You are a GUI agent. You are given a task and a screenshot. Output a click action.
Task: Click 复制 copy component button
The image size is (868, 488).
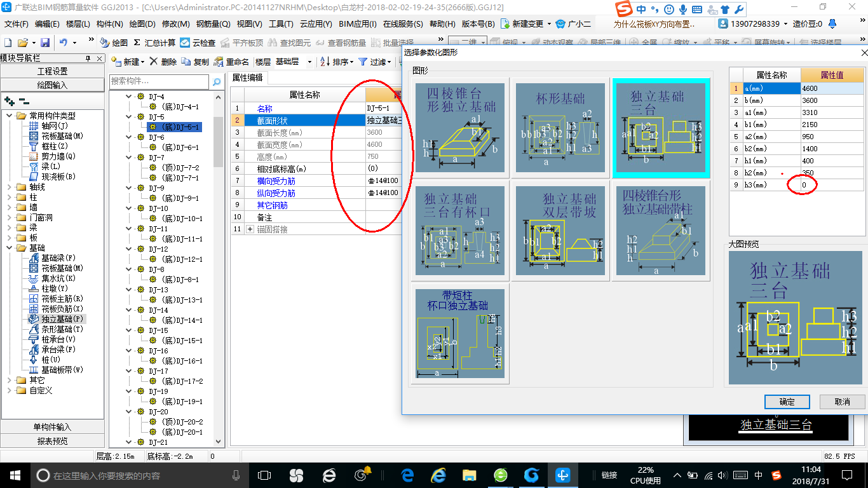pos(195,62)
